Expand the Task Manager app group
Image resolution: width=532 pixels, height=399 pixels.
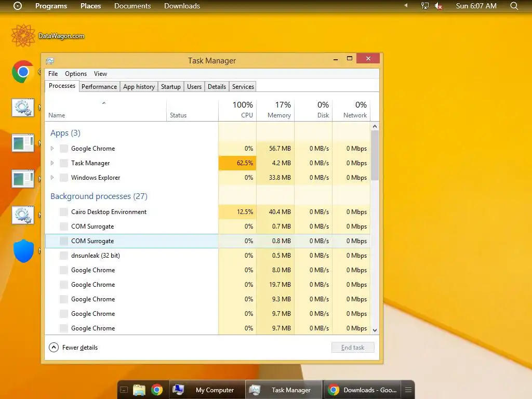[x=52, y=163]
